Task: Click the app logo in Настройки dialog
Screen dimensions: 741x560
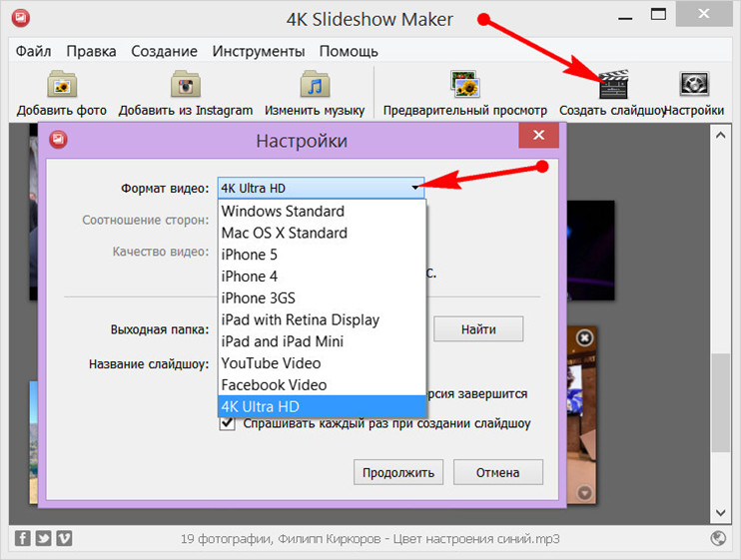Action: [x=58, y=140]
